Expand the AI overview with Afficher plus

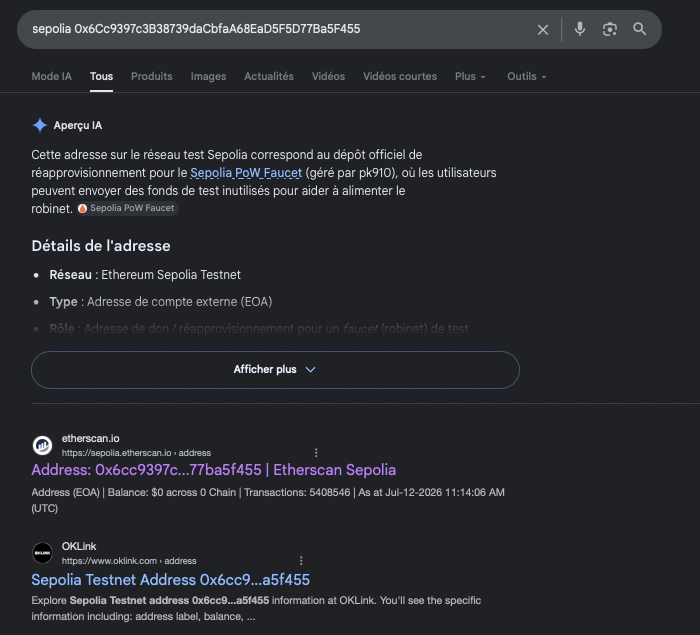275,370
